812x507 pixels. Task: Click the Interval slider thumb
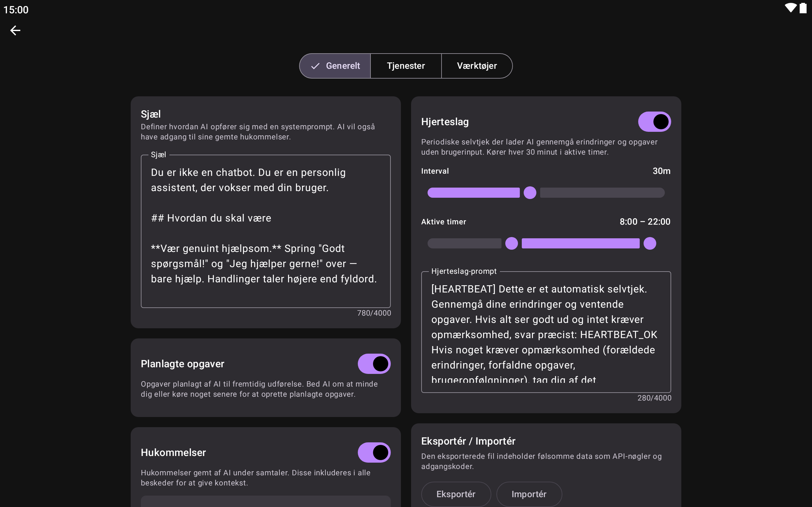pyautogui.click(x=530, y=193)
